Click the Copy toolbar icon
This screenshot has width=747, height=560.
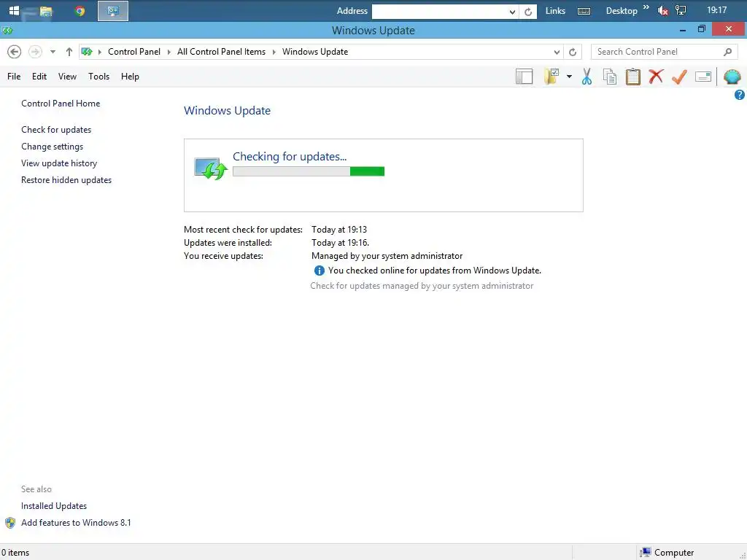(x=610, y=76)
